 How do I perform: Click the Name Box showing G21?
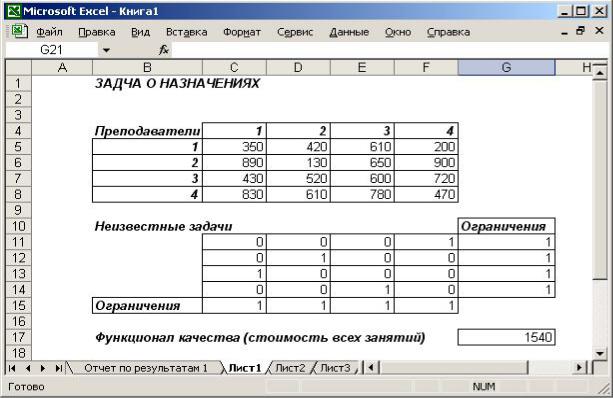51,50
